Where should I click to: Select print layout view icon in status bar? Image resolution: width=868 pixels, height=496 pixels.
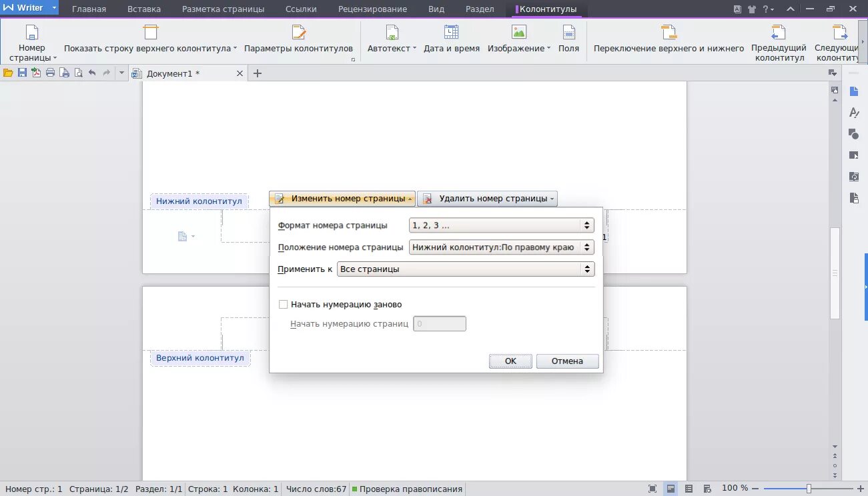[671, 489]
